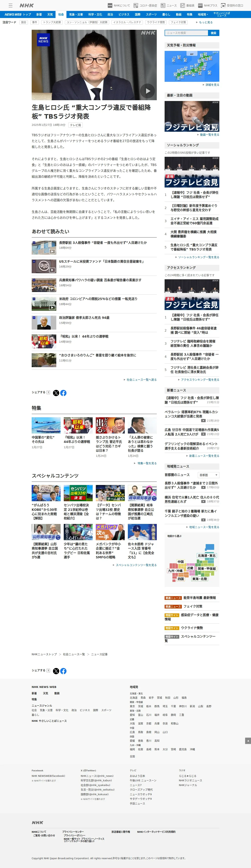Select the スポーツ navigation tab
251x868 pixels.
coord(151,14)
